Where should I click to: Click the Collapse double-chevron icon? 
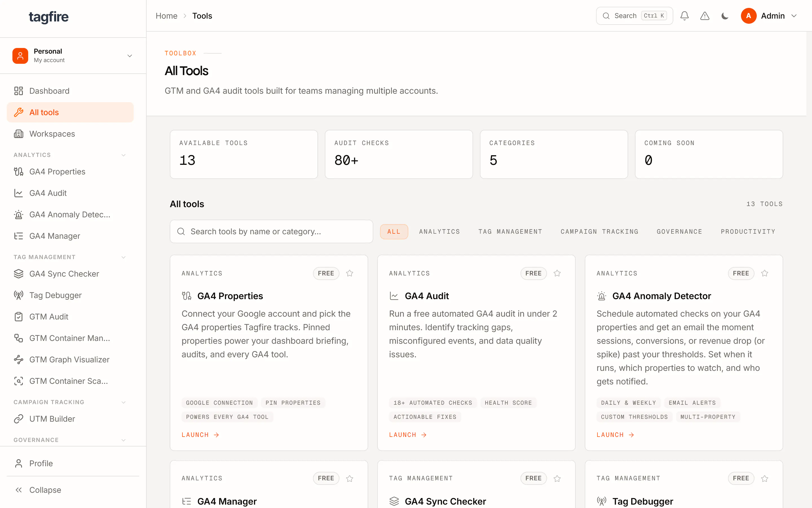tap(18, 490)
